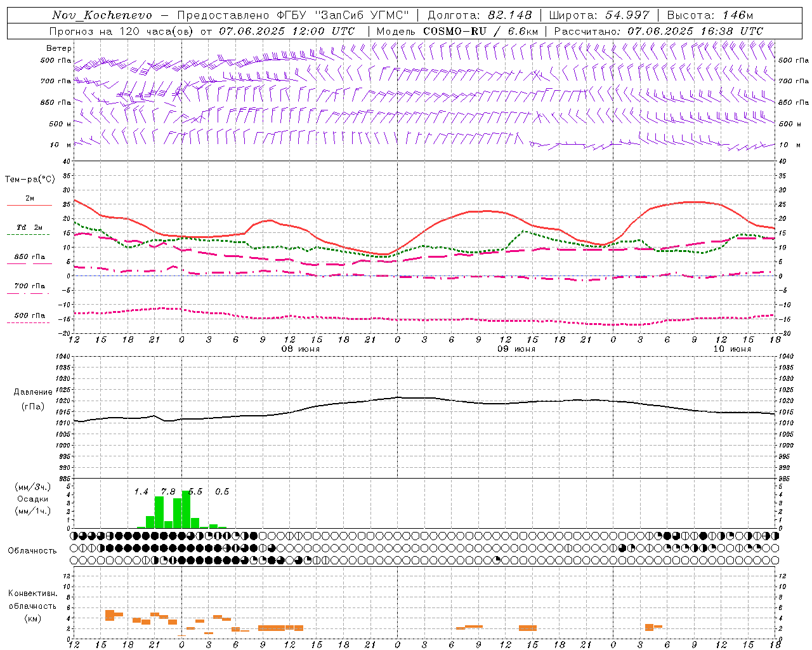812x650 pixels.
Task: Click the black pressure curve line
Action: coord(425,399)
